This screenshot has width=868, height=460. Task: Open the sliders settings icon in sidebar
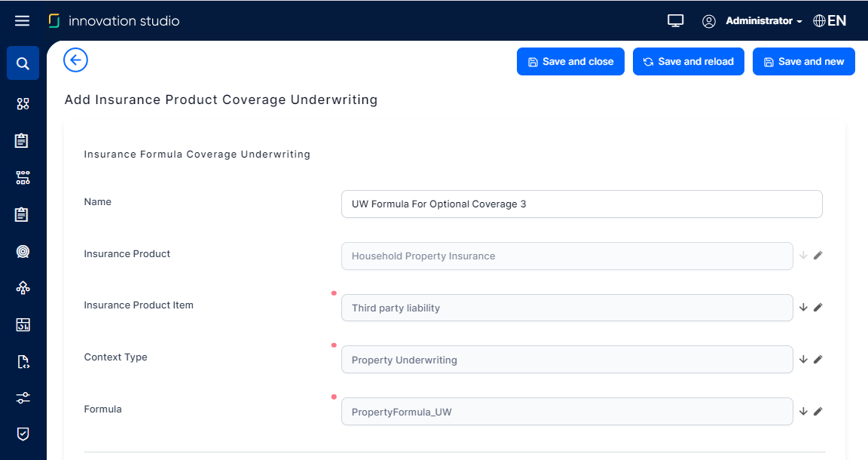23,398
